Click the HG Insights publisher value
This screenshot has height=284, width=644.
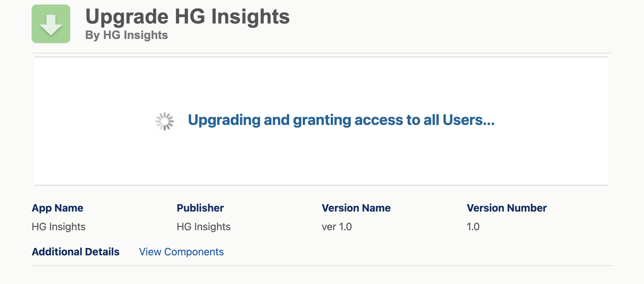(x=203, y=227)
